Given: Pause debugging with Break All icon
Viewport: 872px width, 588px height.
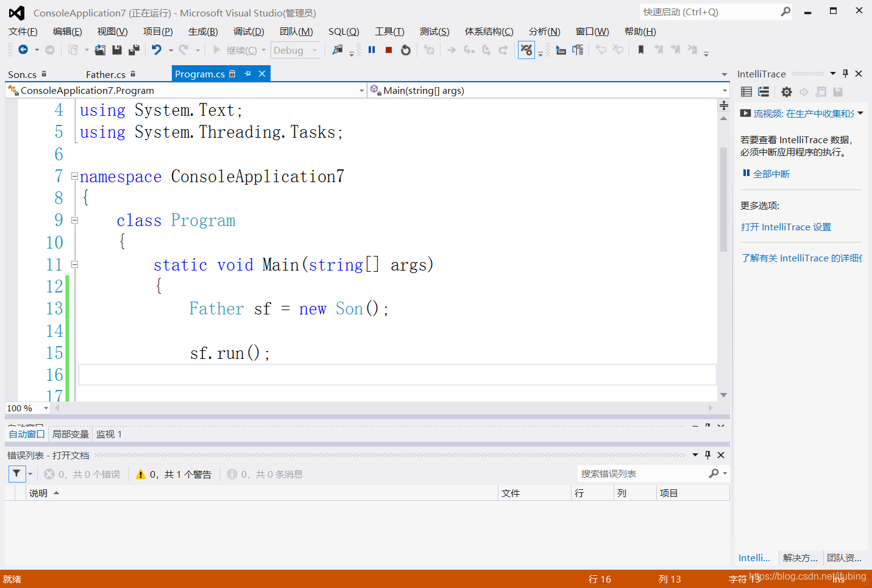Looking at the screenshot, I should pyautogui.click(x=372, y=50).
